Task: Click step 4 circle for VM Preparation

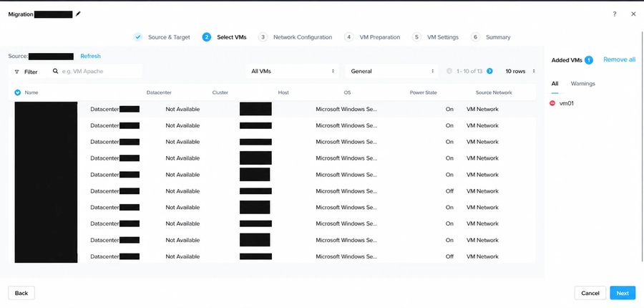Action: tap(348, 37)
